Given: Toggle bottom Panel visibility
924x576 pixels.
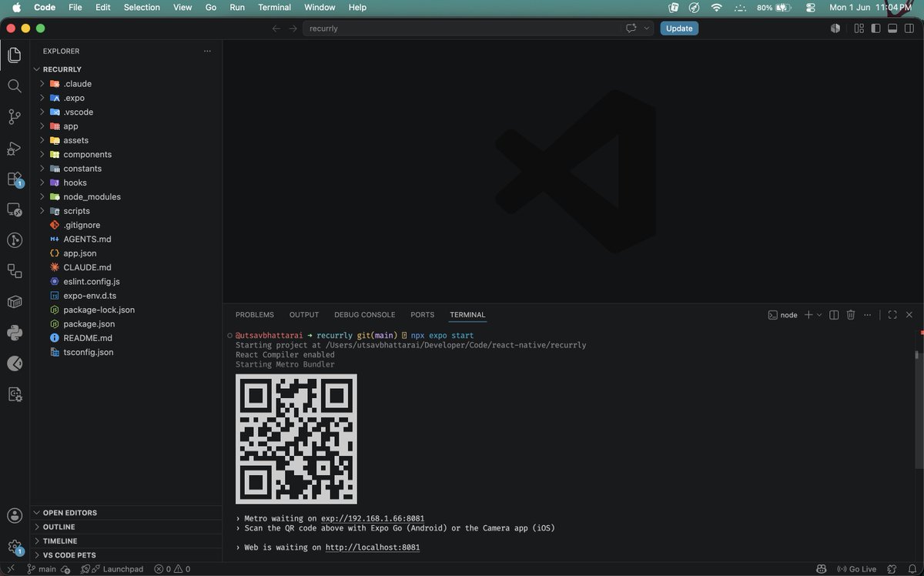Looking at the screenshot, I should coord(892,28).
